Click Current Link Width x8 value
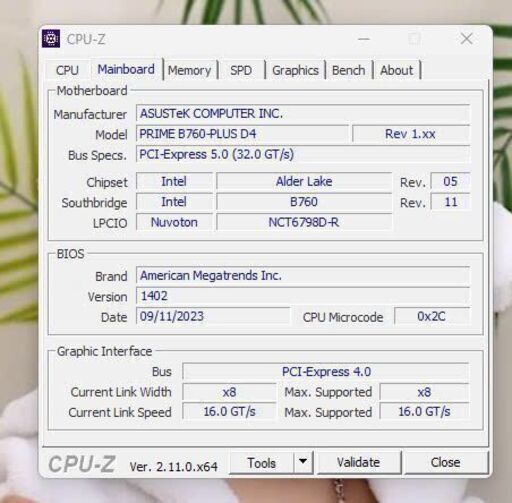 pos(229,392)
